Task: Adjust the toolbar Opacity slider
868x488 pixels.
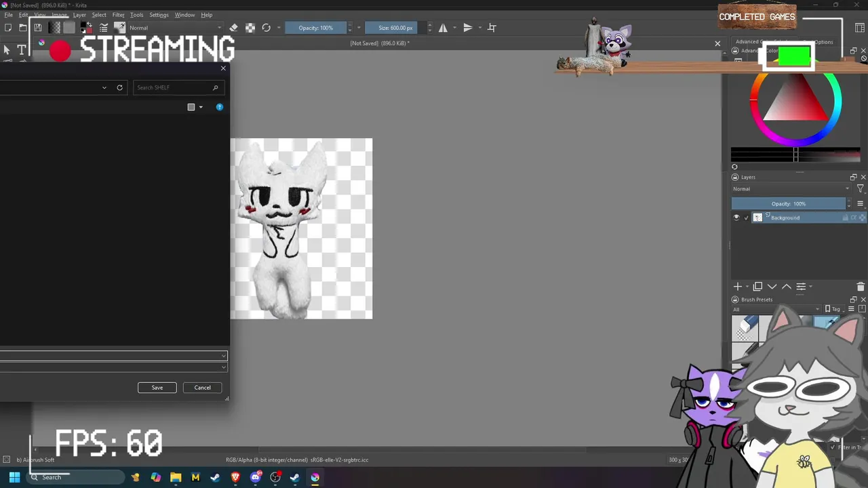Action: tap(316, 28)
